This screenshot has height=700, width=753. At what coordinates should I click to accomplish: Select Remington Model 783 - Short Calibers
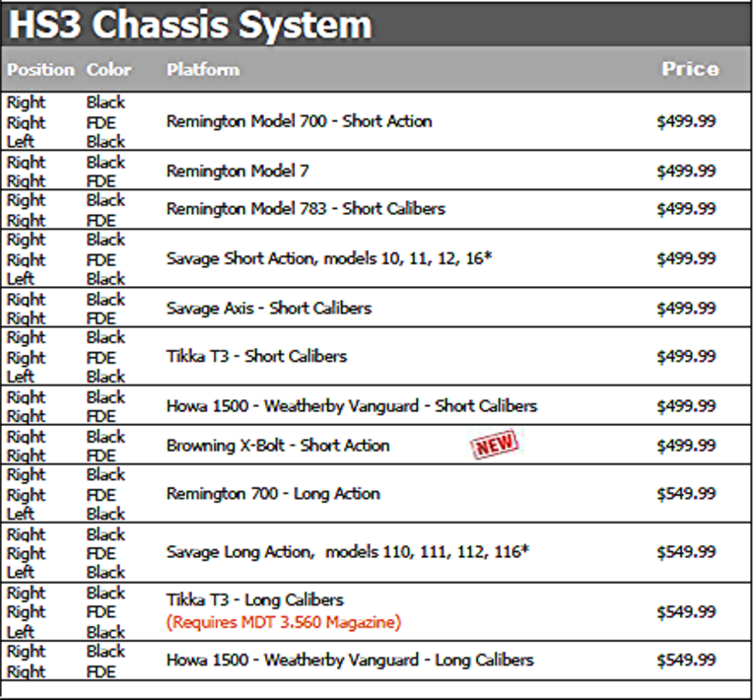click(x=306, y=208)
